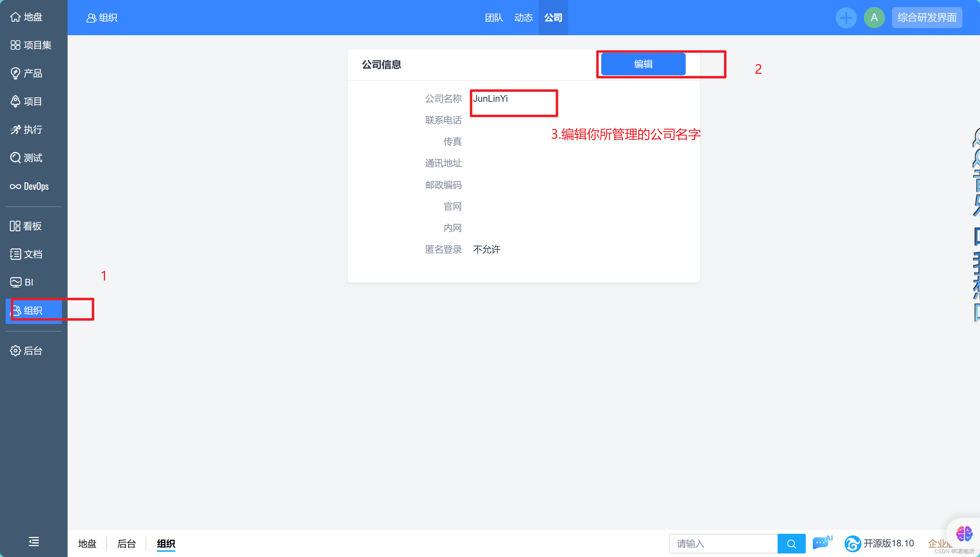
Task: Open the 综合研发界面 interface switcher
Action: (926, 18)
